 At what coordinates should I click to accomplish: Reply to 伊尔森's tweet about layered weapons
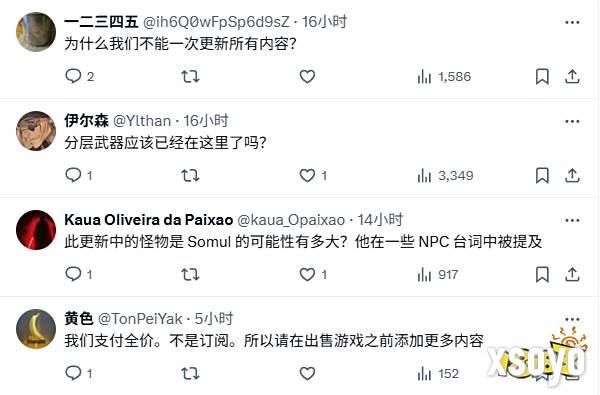73,175
